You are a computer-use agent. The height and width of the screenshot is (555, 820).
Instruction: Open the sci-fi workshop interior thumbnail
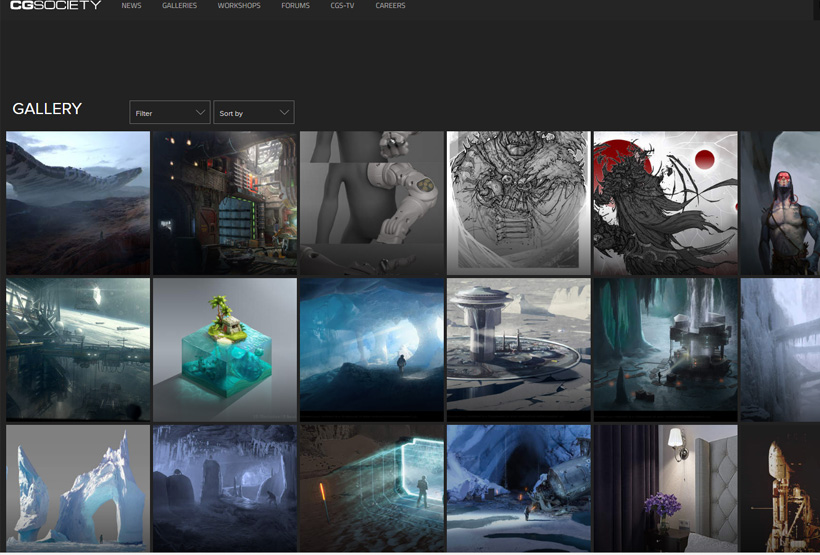click(x=225, y=203)
